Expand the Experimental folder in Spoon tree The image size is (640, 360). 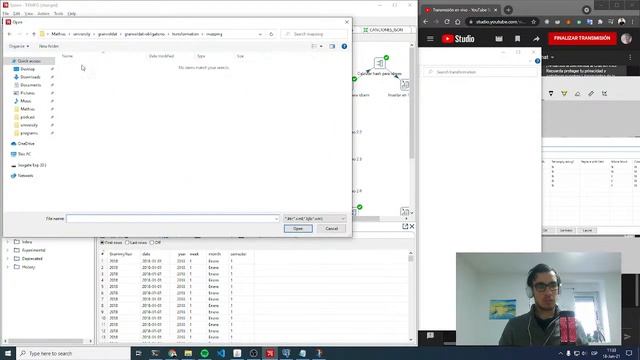point(7,250)
